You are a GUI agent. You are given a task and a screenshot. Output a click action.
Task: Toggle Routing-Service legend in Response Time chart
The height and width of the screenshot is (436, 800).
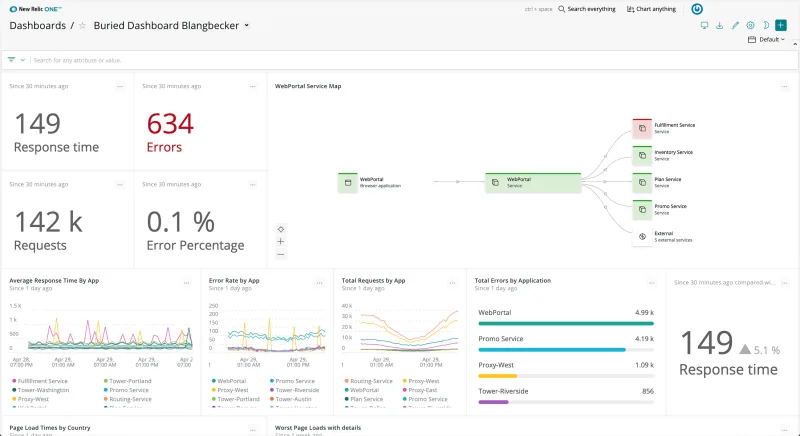point(128,399)
